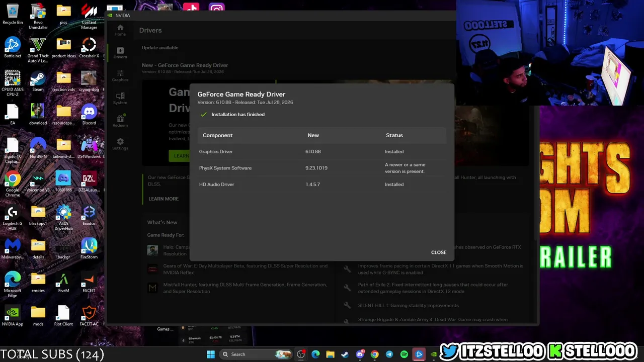Open Battle.net desktop shortcut
The width and height of the screenshot is (644, 362).
[13, 48]
